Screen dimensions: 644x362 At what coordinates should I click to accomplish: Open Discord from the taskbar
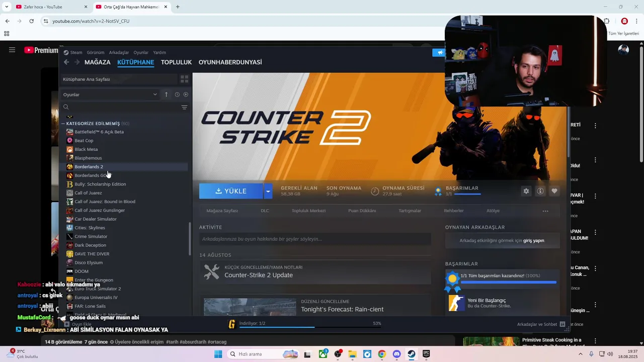click(396, 354)
